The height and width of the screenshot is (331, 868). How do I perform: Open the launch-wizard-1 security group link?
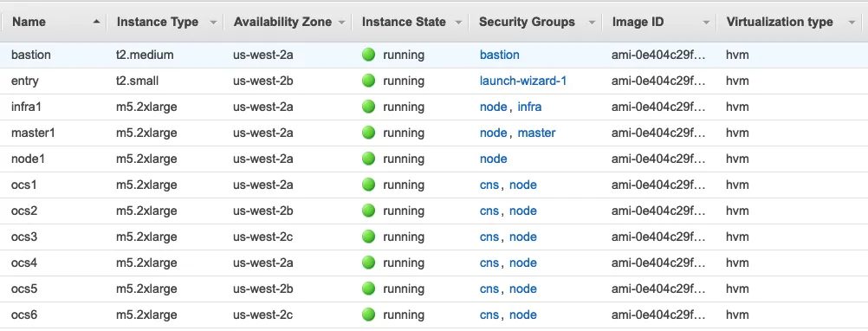click(522, 81)
